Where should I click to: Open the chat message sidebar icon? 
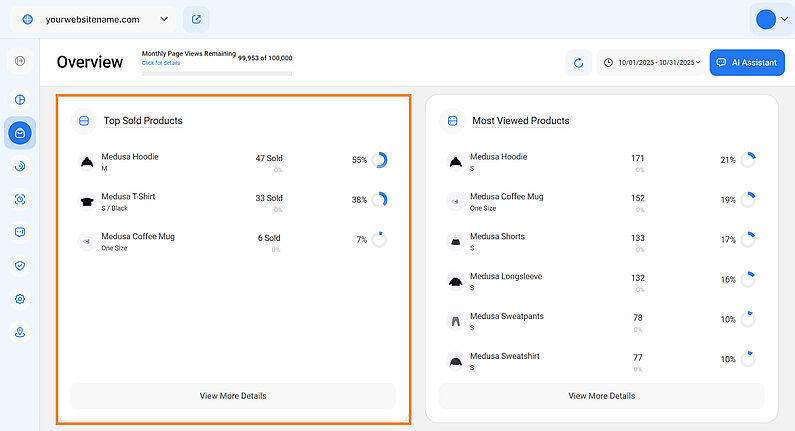(x=20, y=232)
